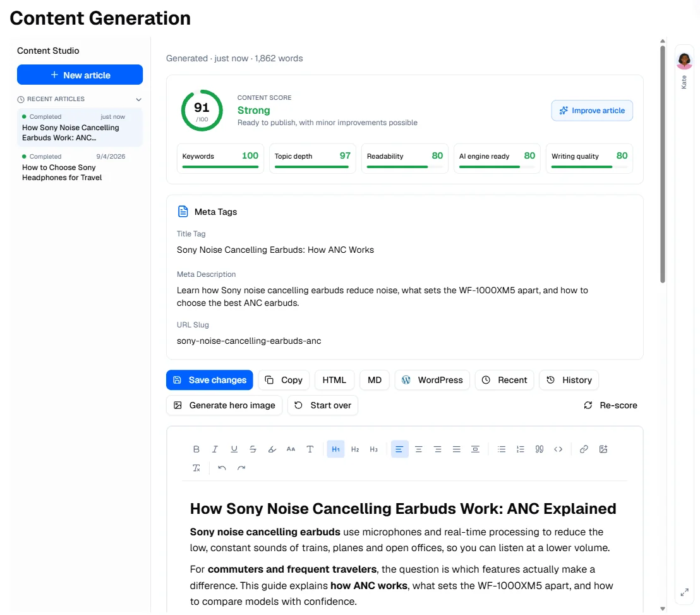Click the Start over button

pyautogui.click(x=323, y=405)
